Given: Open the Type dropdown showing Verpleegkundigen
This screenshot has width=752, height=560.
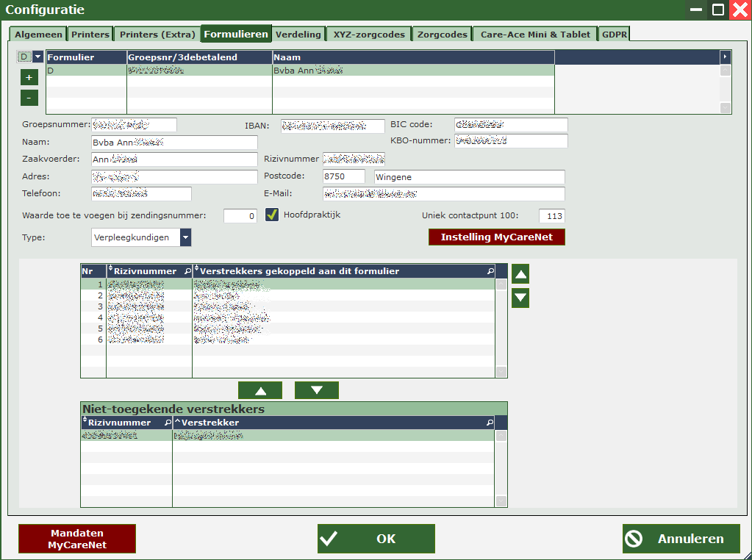Looking at the screenshot, I should pyautogui.click(x=185, y=237).
